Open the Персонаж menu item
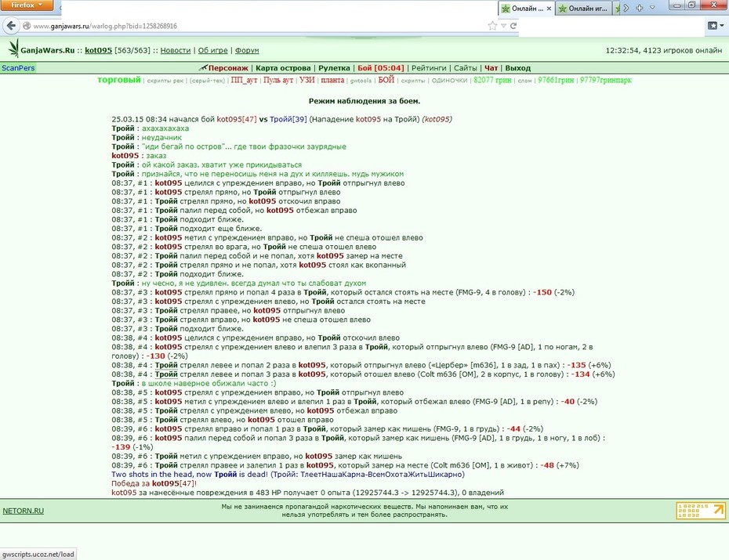The height and width of the screenshot is (560, 729). (228, 68)
